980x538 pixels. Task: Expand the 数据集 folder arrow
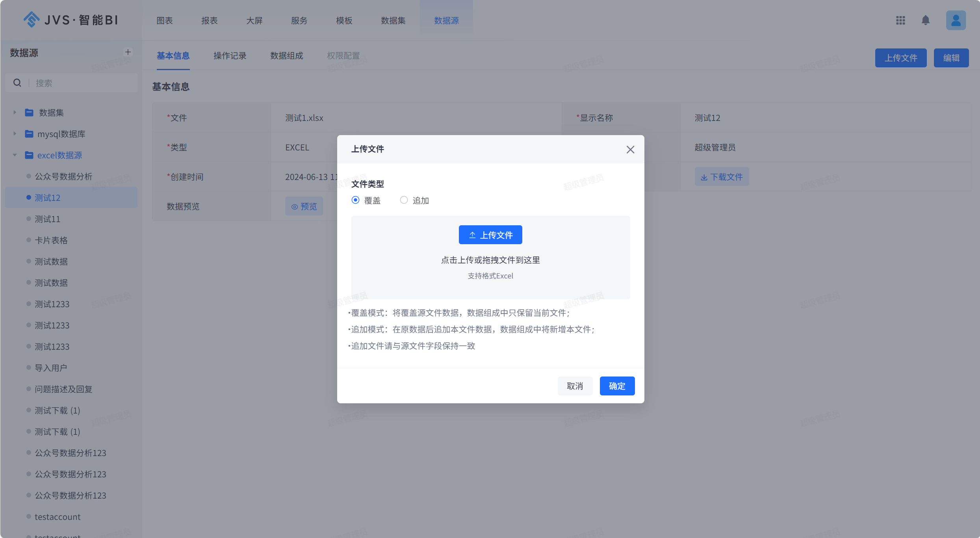tap(15, 113)
